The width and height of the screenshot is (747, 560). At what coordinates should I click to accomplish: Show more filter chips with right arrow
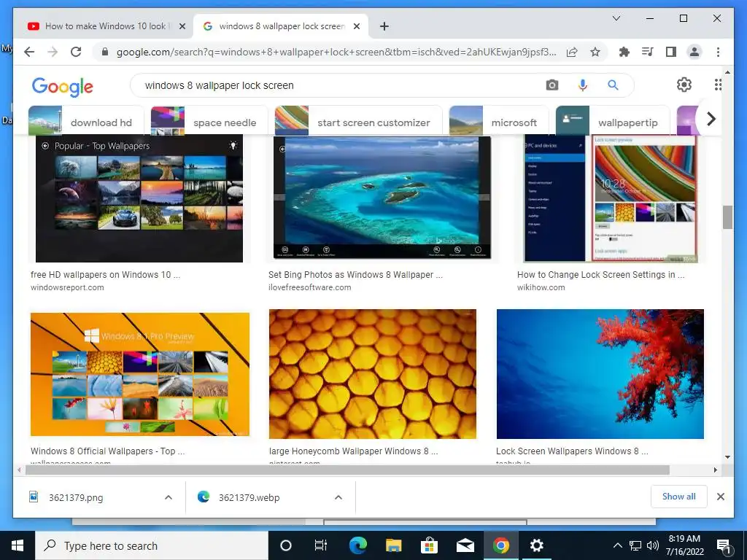(x=711, y=119)
